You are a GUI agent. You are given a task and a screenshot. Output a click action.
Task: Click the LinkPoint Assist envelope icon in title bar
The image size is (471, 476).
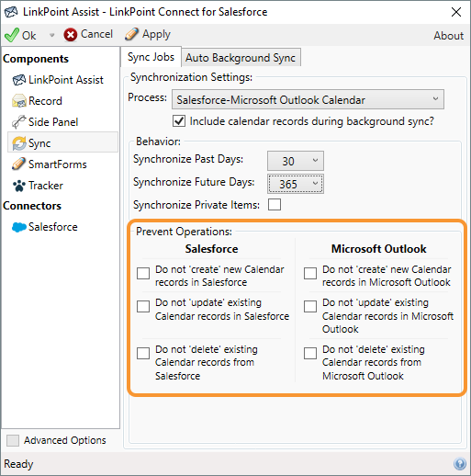pyautogui.click(x=11, y=12)
